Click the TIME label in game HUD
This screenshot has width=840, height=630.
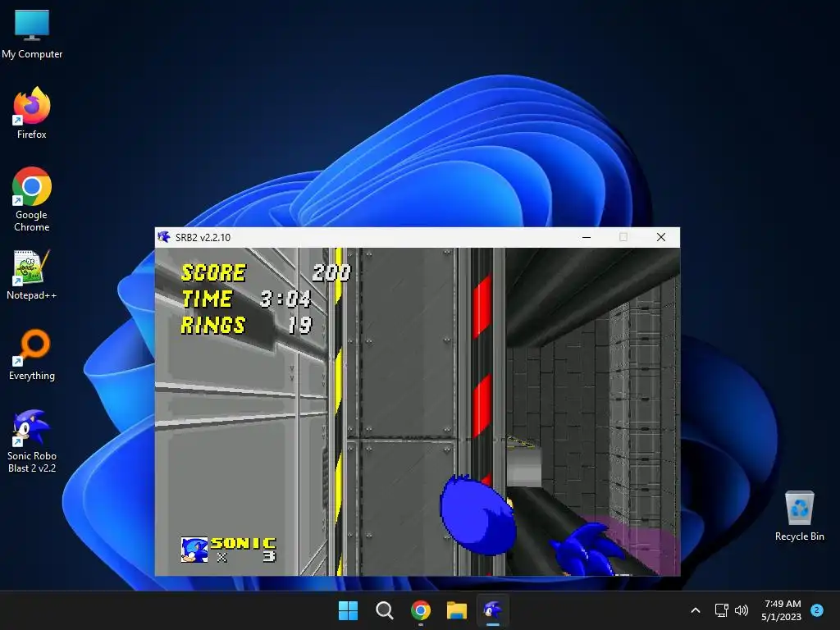point(208,299)
